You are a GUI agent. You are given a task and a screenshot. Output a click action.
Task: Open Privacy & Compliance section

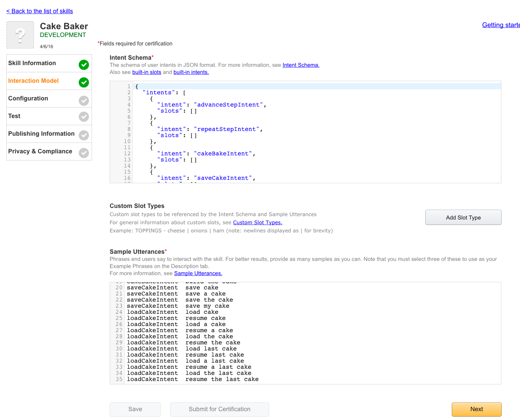49,152
